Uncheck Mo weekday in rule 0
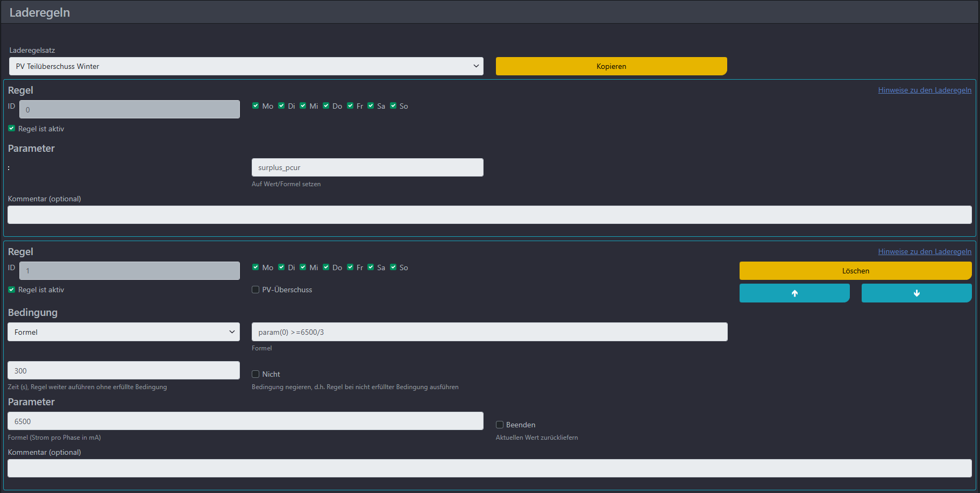The width and height of the screenshot is (980, 493). [255, 106]
